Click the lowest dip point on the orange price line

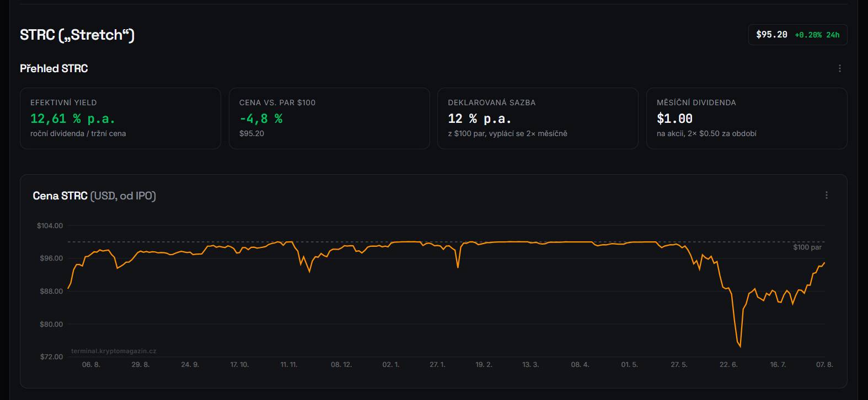coord(740,347)
